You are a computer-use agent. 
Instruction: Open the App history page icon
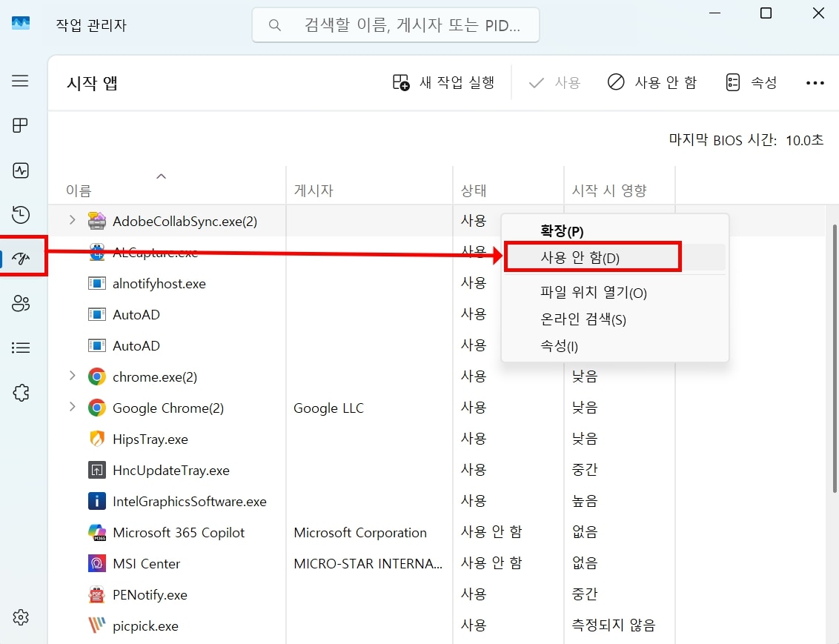coord(21,215)
